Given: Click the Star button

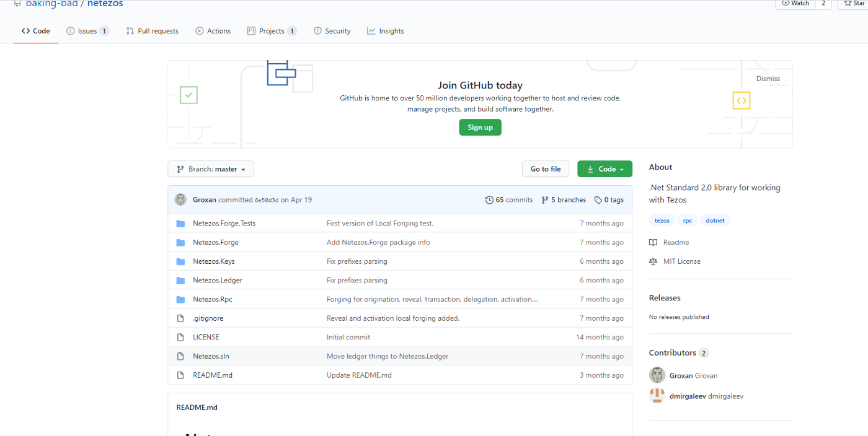Looking at the screenshot, I should (x=853, y=4).
